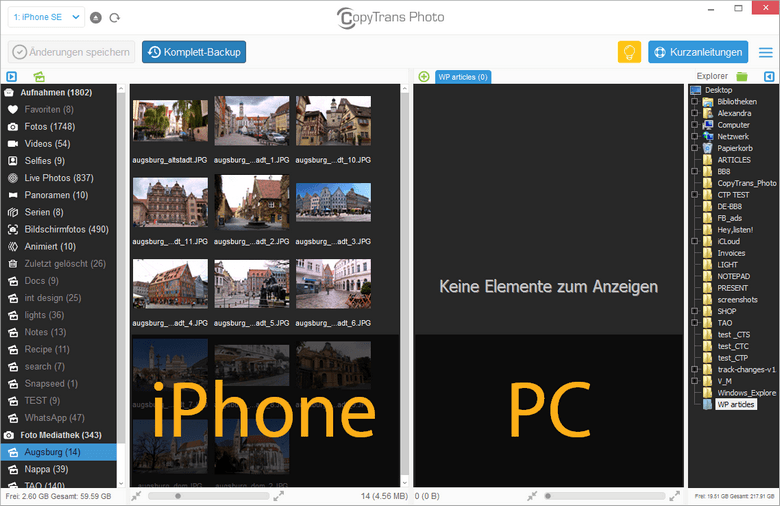Click the green Explorer folder icon
The image size is (780, 506).
742,76
